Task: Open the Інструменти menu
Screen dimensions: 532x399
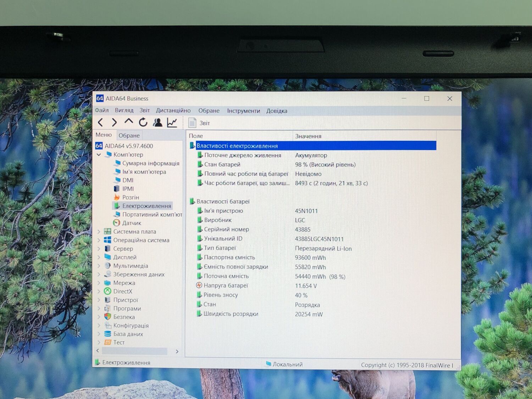Action: coord(243,111)
